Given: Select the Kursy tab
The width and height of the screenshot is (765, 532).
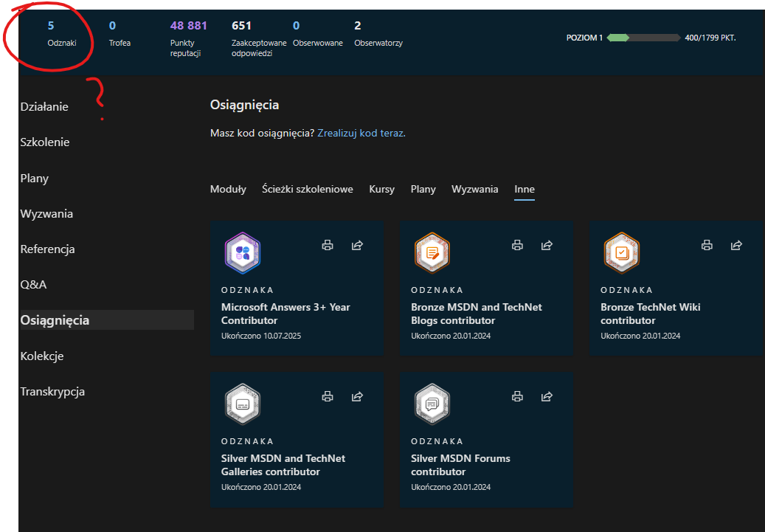Looking at the screenshot, I should (381, 190).
